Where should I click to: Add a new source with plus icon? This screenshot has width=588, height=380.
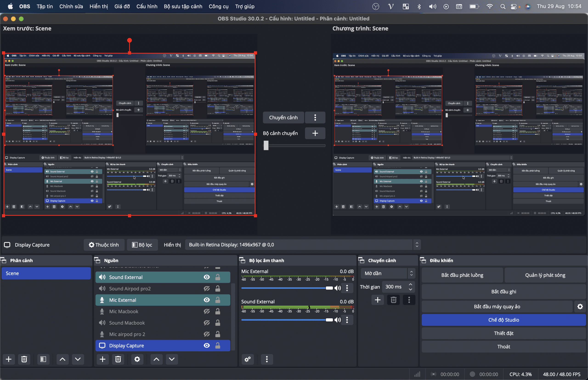tap(102, 359)
